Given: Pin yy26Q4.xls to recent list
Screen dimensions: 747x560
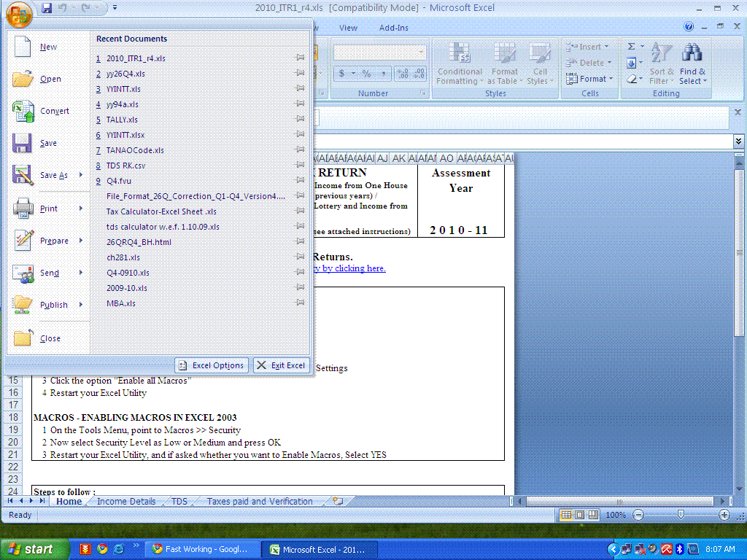Looking at the screenshot, I should tap(300, 73).
